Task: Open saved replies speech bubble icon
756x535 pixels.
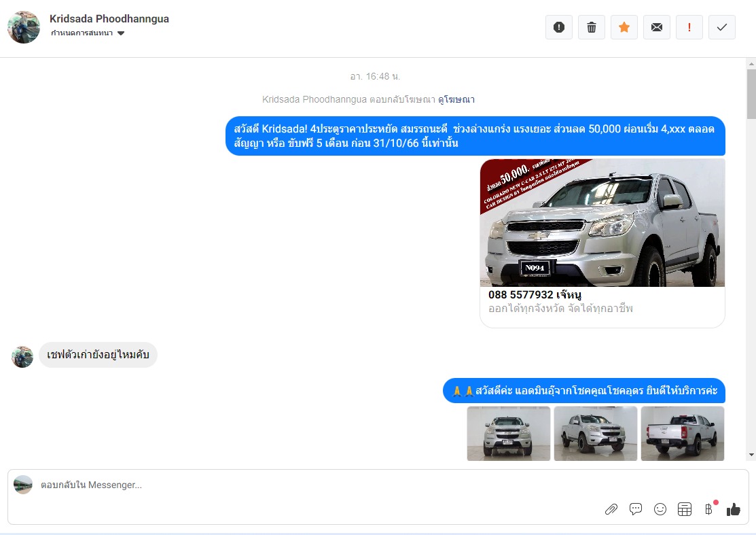Action: (636, 509)
